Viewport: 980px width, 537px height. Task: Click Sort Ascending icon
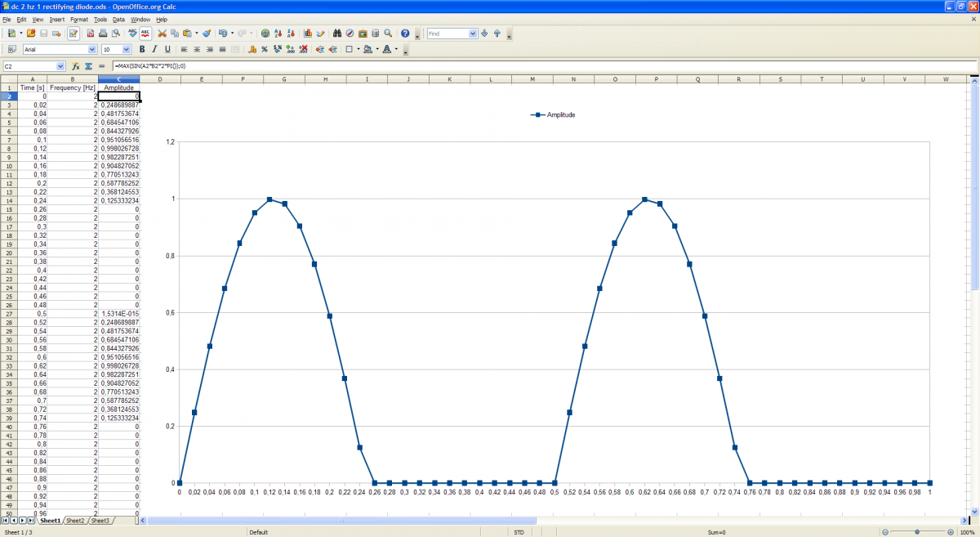click(278, 34)
